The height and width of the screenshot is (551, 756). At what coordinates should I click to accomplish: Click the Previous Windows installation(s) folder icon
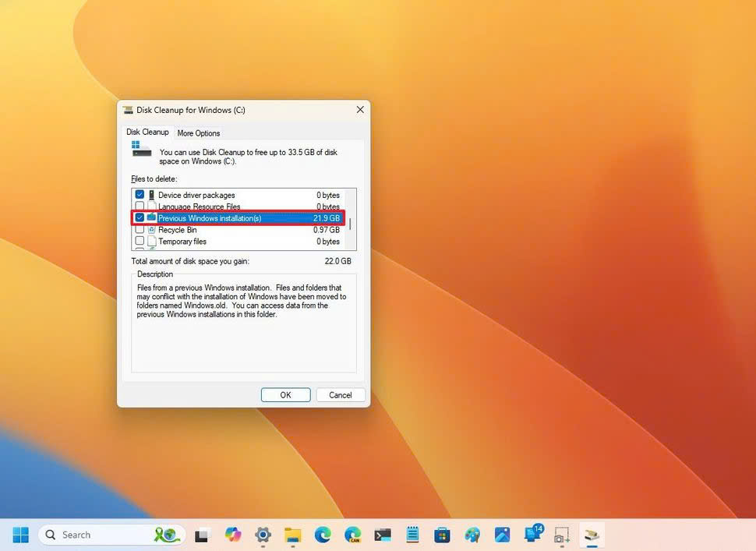[151, 218]
